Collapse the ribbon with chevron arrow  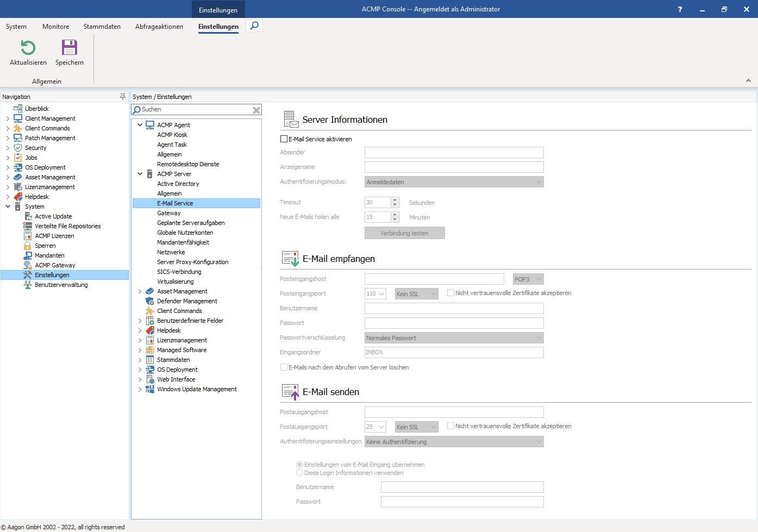748,80
